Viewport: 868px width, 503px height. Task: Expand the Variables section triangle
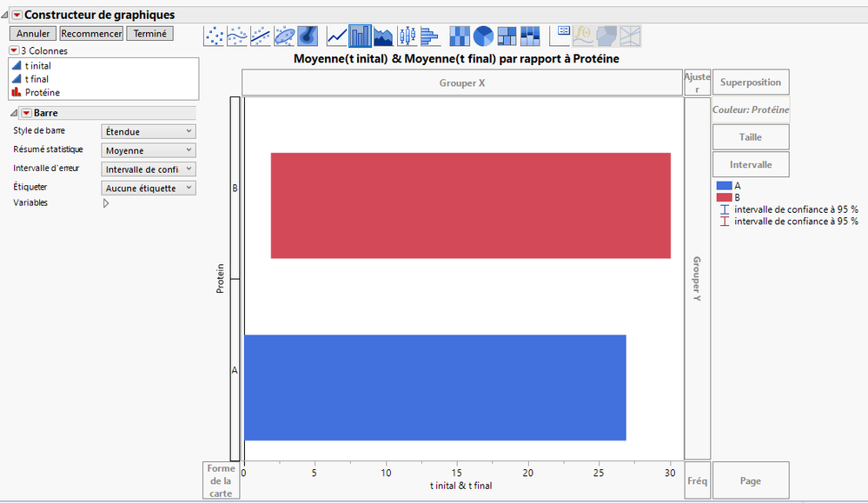coord(106,203)
